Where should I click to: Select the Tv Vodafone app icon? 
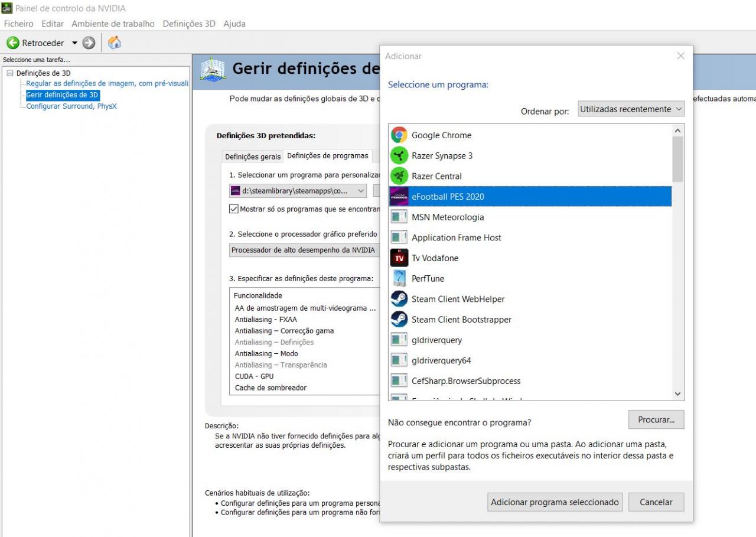click(x=399, y=258)
